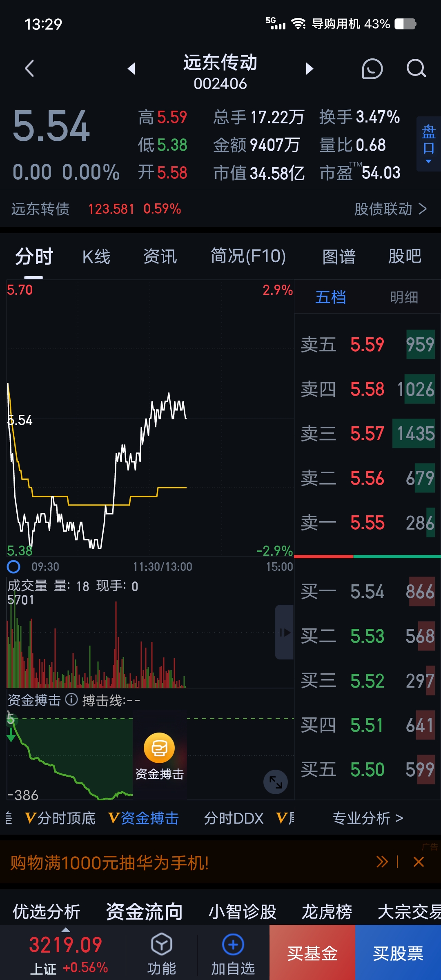Screen dimensions: 441x980
Task: Open the 股债联动 link
Action: [x=390, y=209]
